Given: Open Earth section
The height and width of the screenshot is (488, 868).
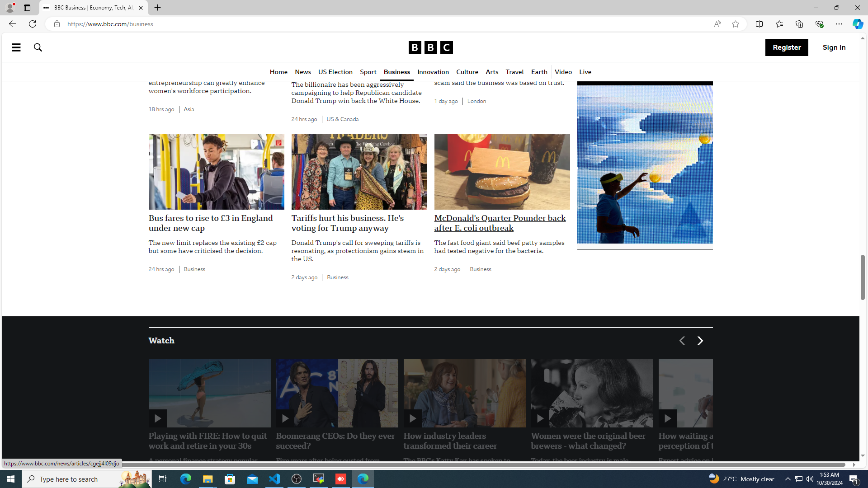Looking at the screenshot, I should (539, 72).
